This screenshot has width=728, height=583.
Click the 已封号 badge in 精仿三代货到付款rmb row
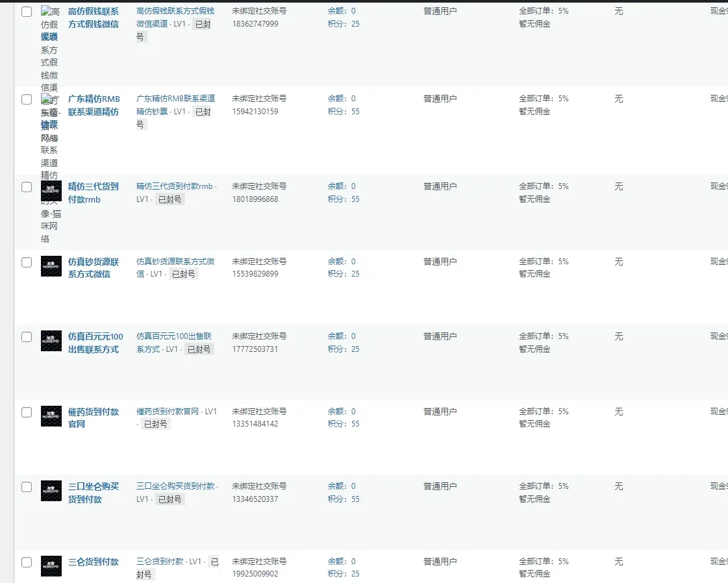[x=170, y=199]
